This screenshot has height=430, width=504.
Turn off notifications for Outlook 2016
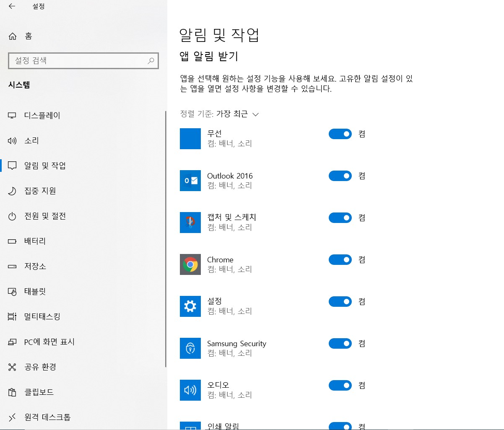tap(340, 176)
